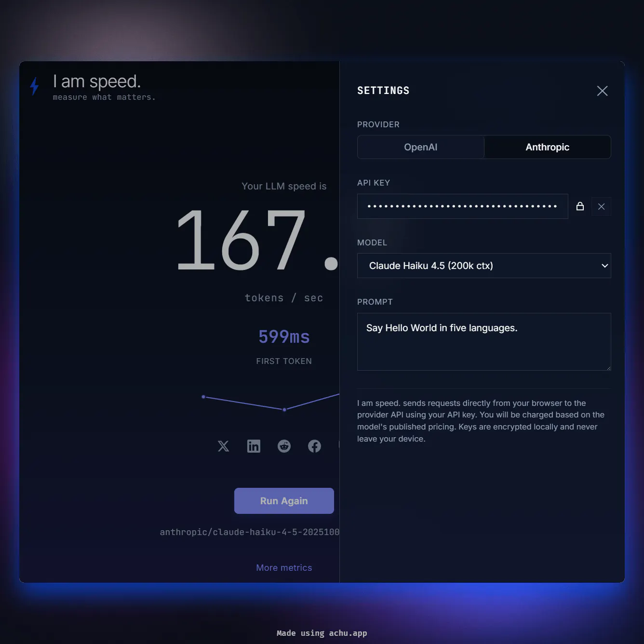Screen dimensions: 644x644
Task: Click the lowest data point on the chart
Action: [x=284, y=409]
